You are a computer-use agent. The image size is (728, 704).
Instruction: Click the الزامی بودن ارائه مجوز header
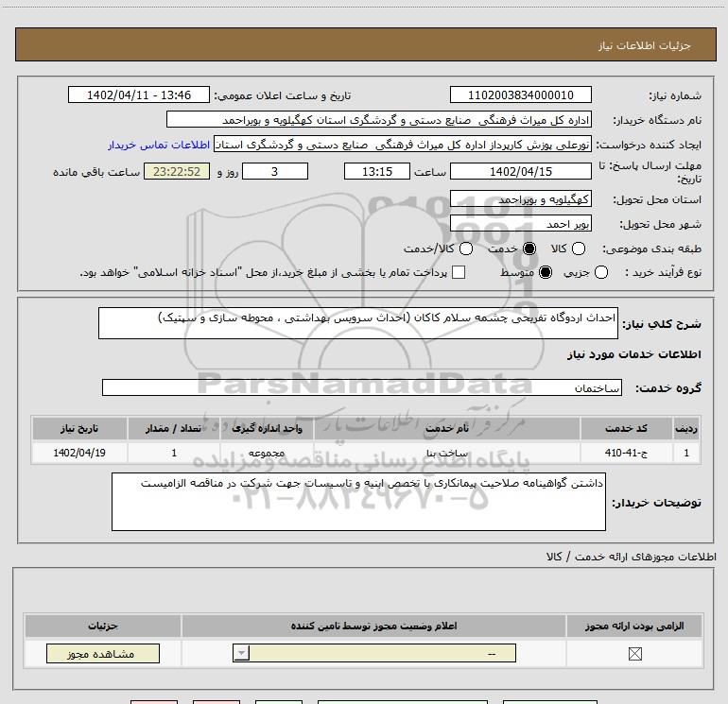634,626
